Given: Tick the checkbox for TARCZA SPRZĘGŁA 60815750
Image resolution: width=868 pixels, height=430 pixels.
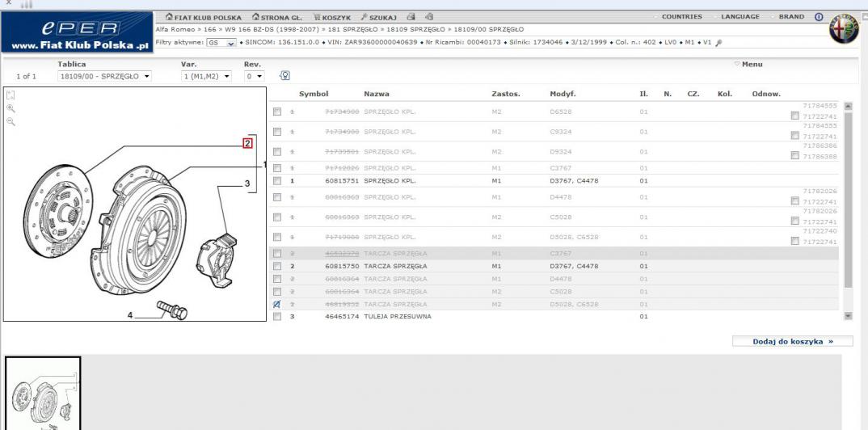Looking at the screenshot, I should (x=277, y=266).
